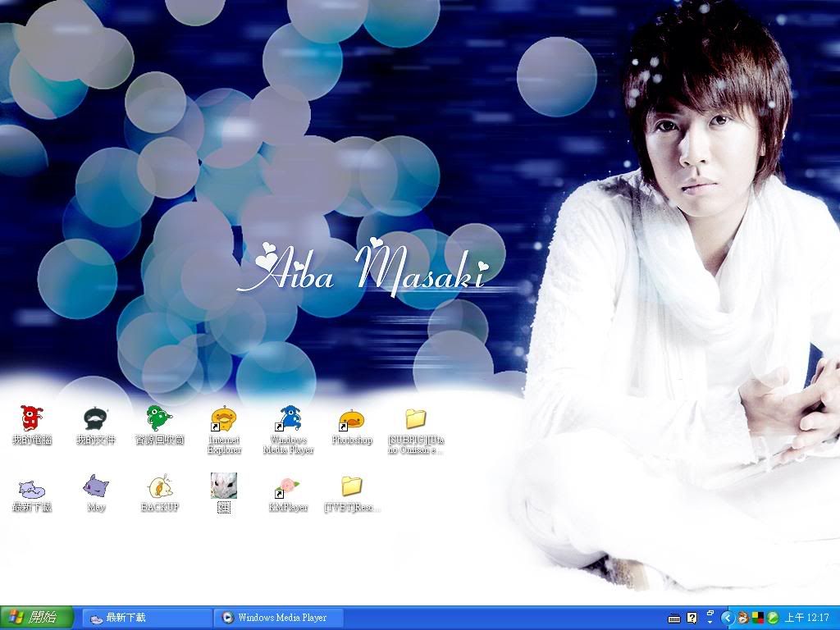The image size is (840, 630).
Task: Expand hidden system tray icons arrow
Action: [x=726, y=618]
